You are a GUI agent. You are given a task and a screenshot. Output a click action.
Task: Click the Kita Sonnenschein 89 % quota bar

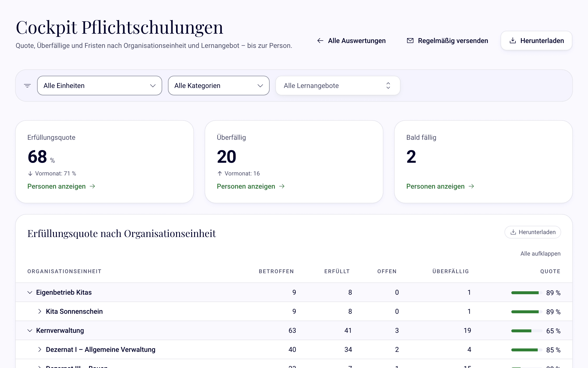coord(526,312)
